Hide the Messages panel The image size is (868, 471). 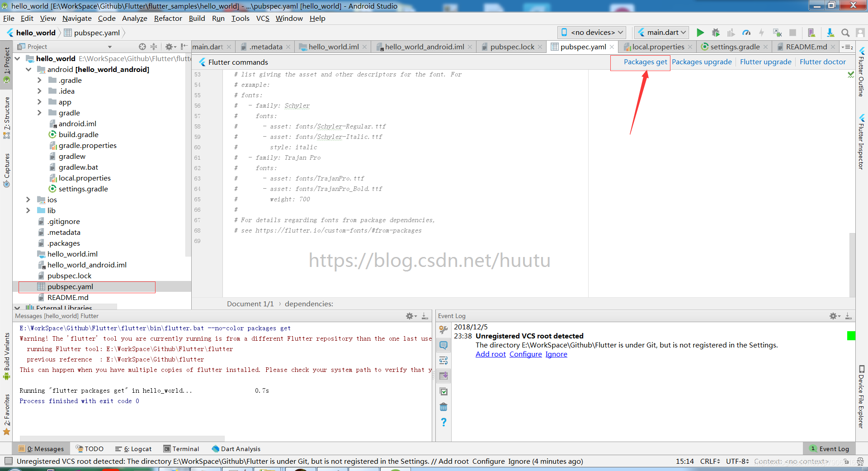tap(425, 316)
